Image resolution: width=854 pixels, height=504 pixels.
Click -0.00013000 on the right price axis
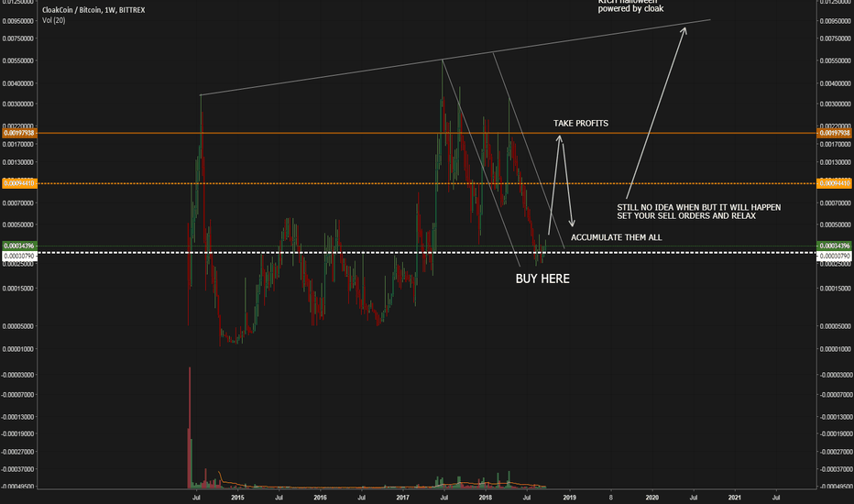835,417
